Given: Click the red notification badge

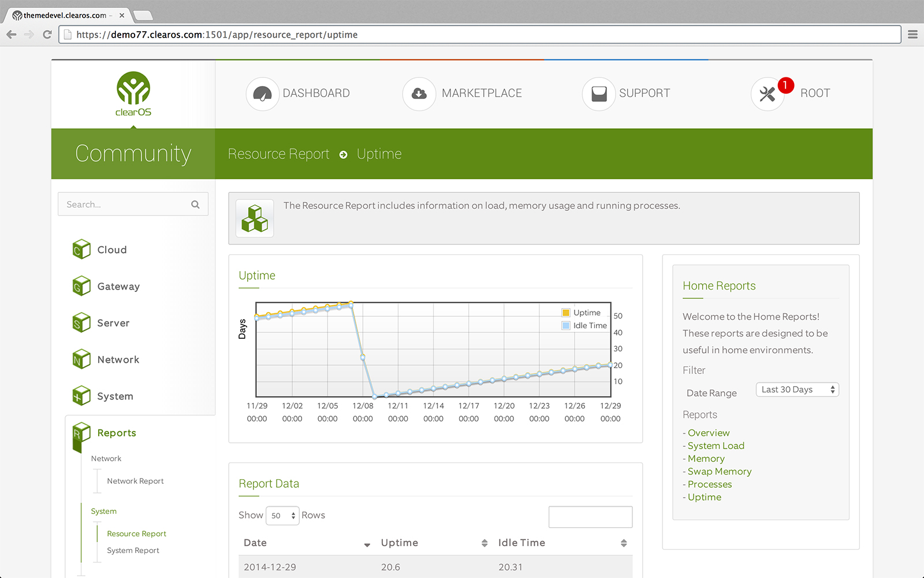Looking at the screenshot, I should pos(785,85).
